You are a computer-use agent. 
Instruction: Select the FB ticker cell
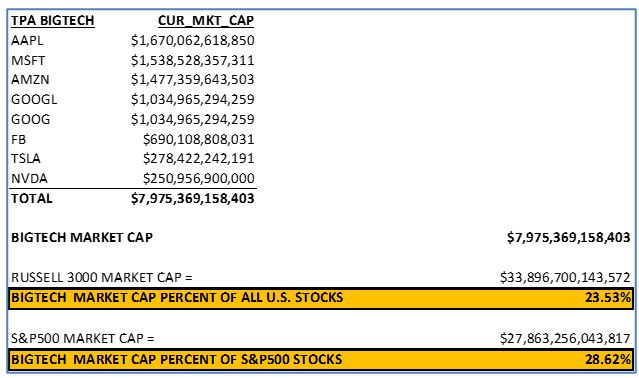[19, 139]
